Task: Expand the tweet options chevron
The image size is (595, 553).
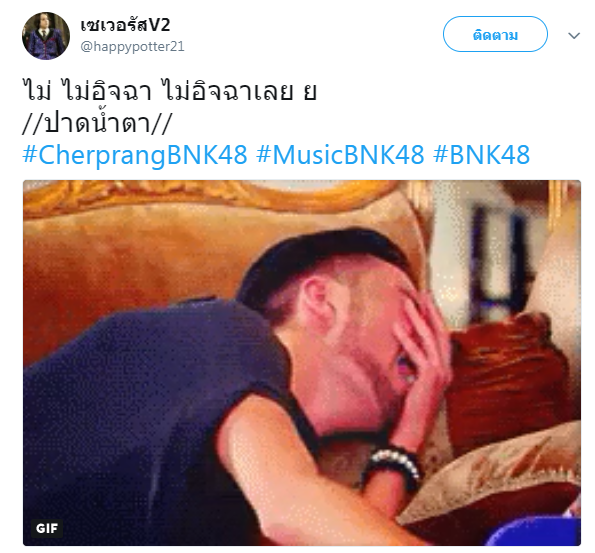Action: (x=574, y=36)
